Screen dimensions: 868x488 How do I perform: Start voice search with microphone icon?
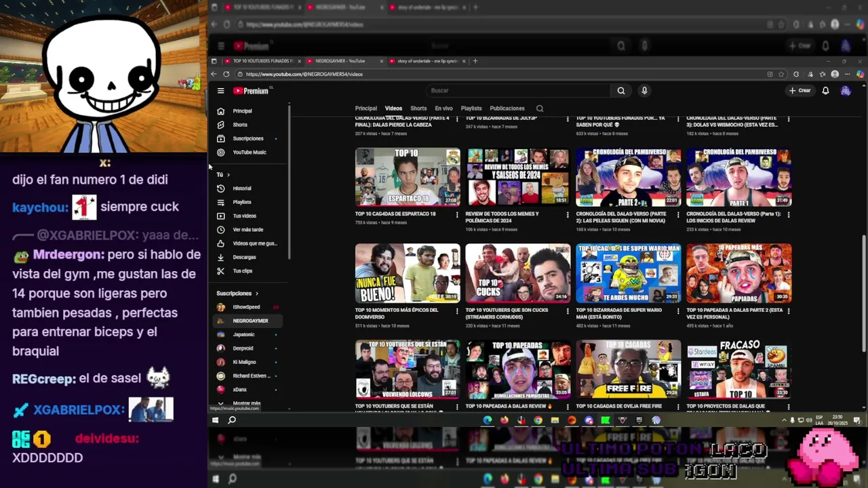click(x=644, y=91)
